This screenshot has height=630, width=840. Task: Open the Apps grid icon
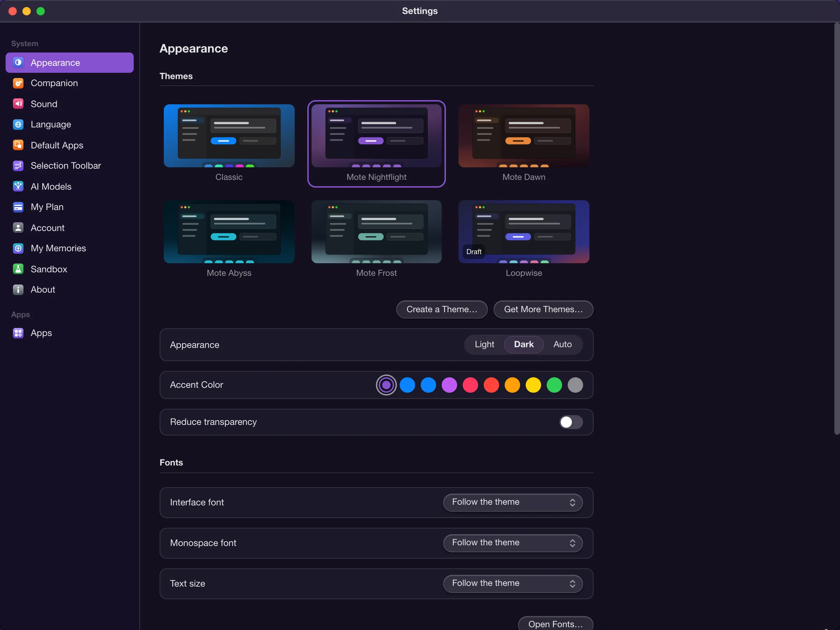pos(18,333)
